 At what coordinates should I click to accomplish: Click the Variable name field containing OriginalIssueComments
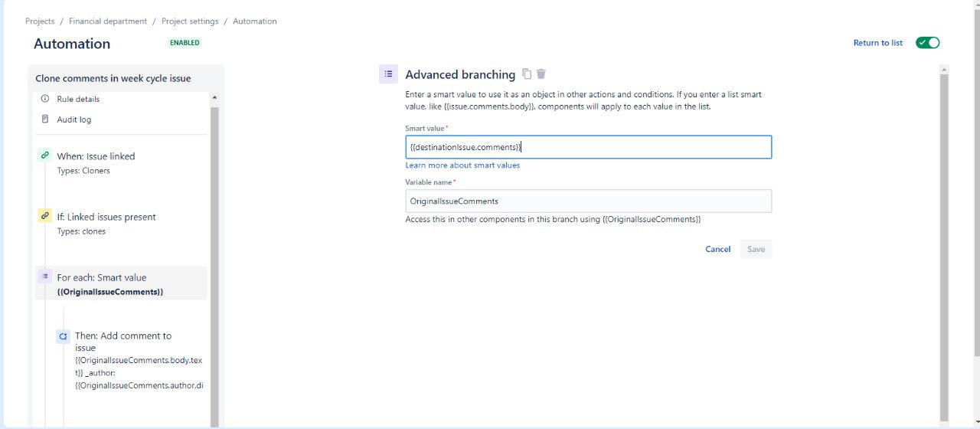coord(588,201)
